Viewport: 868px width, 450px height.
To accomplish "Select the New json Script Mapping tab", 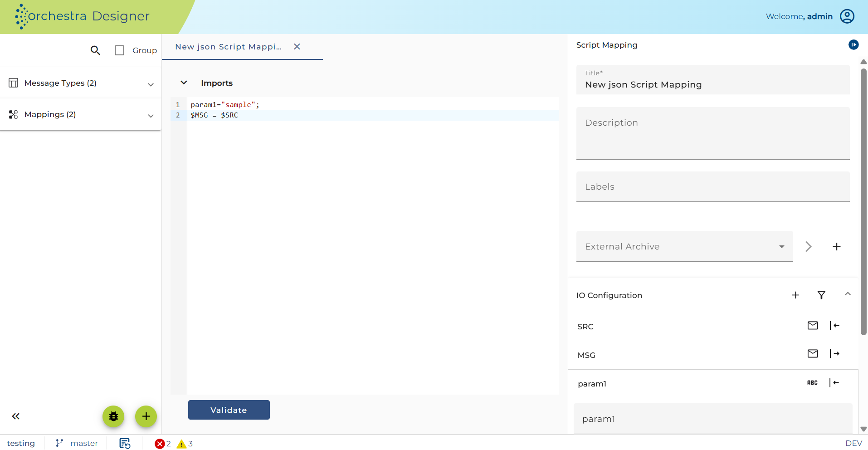I will pos(228,47).
